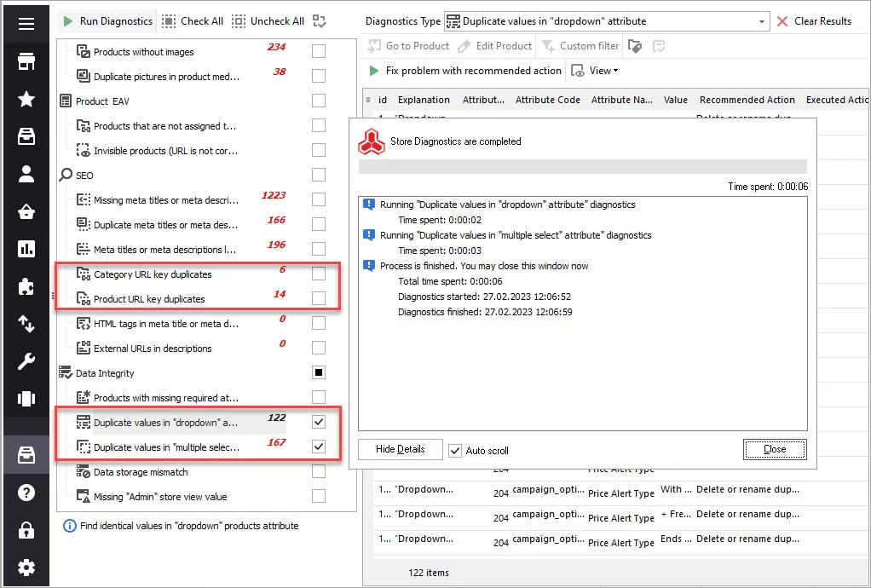This screenshot has height=588, width=871.
Task: Open the lock icon in the sidebar
Action: click(x=26, y=530)
